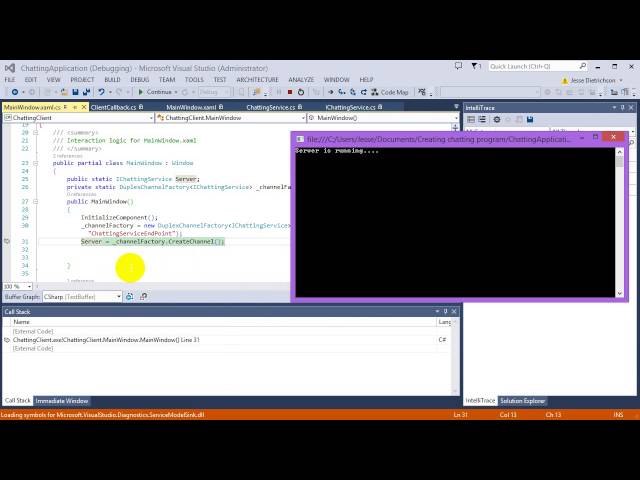Click the Visual Studio logo icon
The height and width of the screenshot is (480, 640).
pos(10,68)
